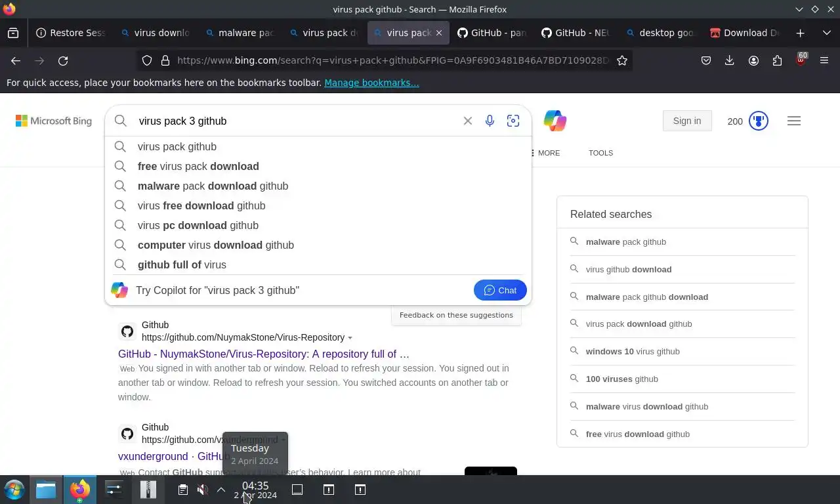Image resolution: width=840 pixels, height=504 pixels.
Task: List all tabs with the dropdown chevron
Action: [x=827, y=33]
